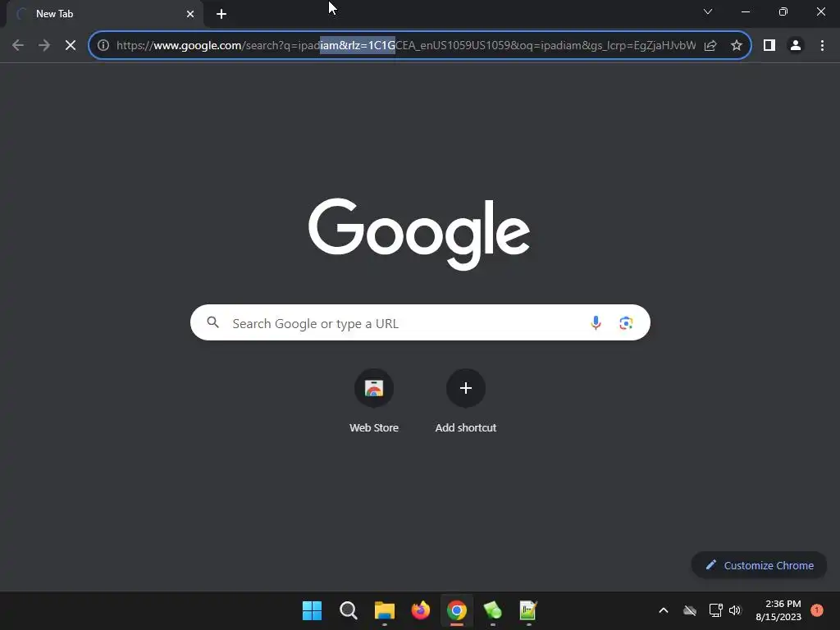Open the Chrome side panel
Image resolution: width=840 pixels, height=630 pixels.
(769, 46)
